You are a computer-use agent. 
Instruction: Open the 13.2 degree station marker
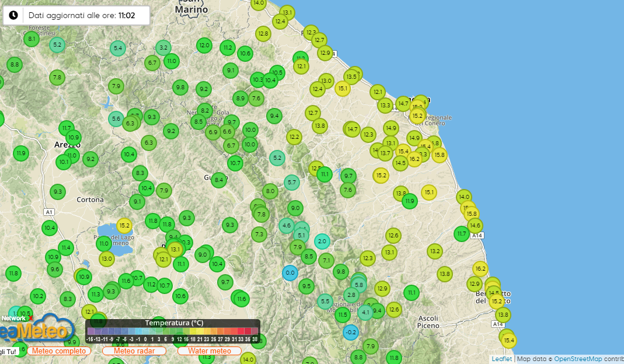(434, 251)
